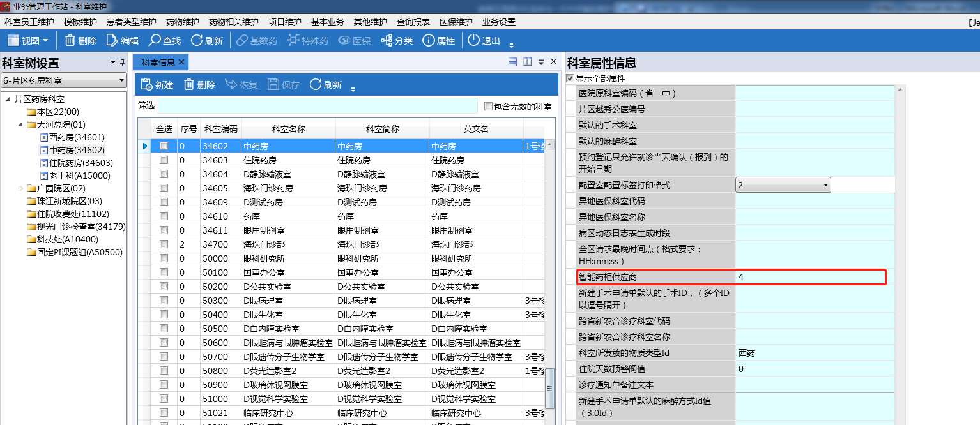Viewport: 980px width, 425px height.
Task: Open document panel dropdown arrow
Action: (541, 62)
